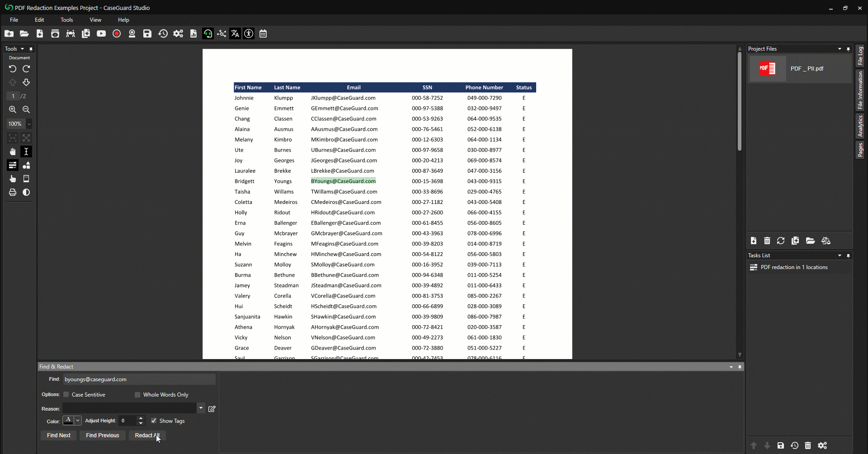Enable the Whole Words Only checkbox

pyautogui.click(x=137, y=394)
